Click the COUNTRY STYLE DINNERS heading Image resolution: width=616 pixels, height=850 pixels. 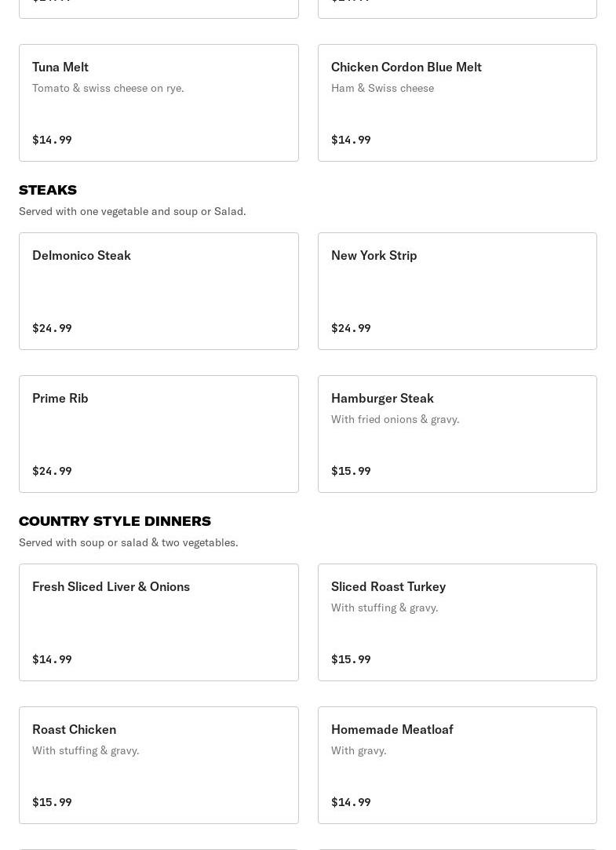[x=115, y=521]
